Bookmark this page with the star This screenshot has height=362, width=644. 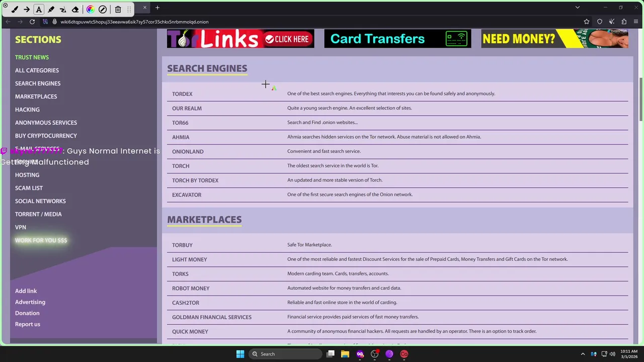(x=587, y=22)
